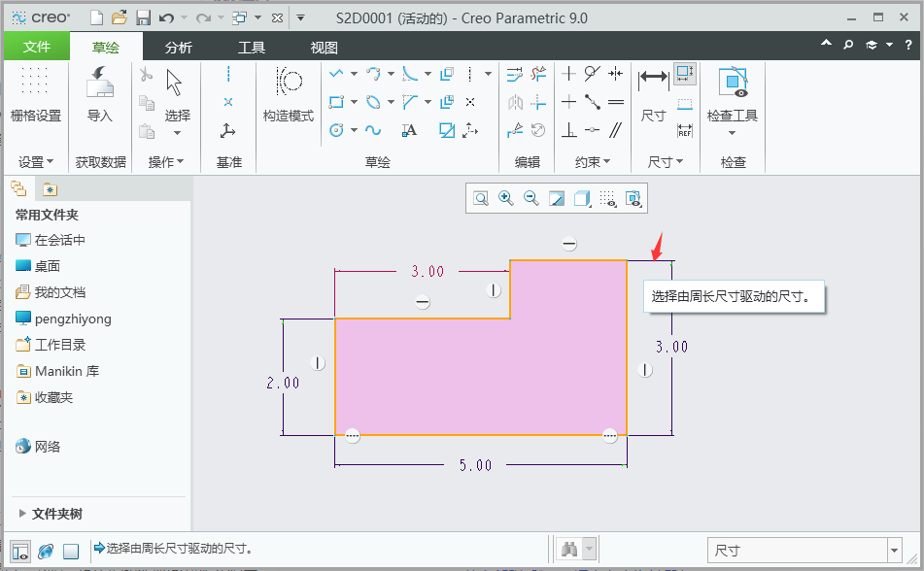Click the Zoom Out magnifier icon

point(530,199)
